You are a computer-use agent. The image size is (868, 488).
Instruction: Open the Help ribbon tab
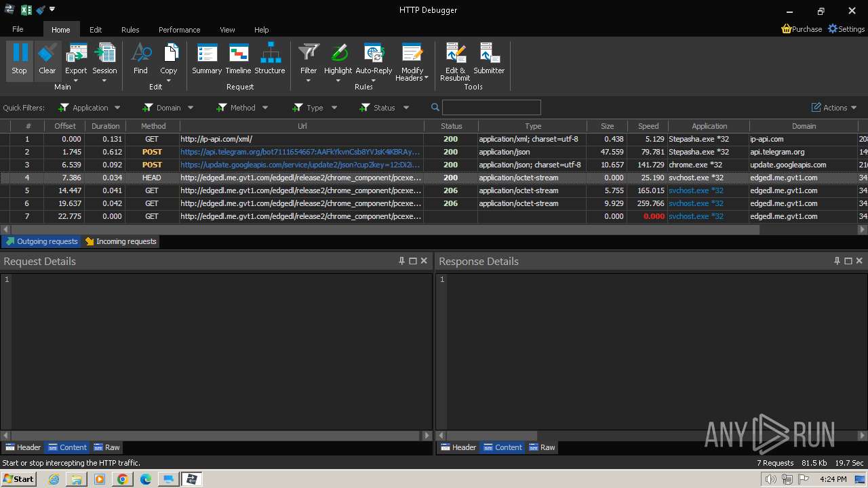point(261,30)
